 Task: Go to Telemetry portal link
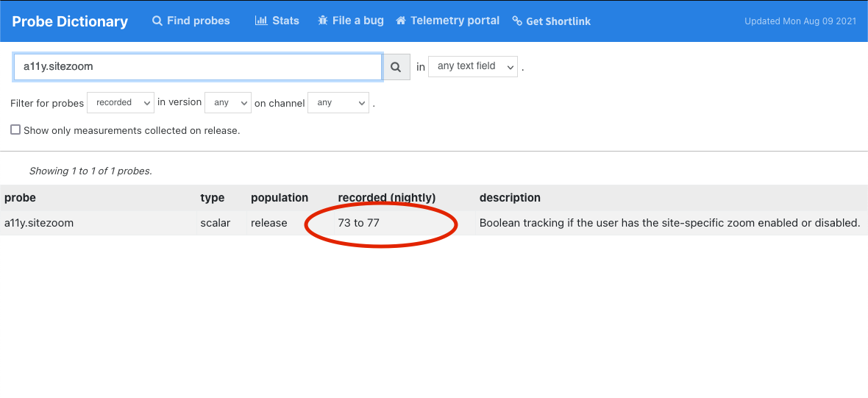click(x=455, y=21)
